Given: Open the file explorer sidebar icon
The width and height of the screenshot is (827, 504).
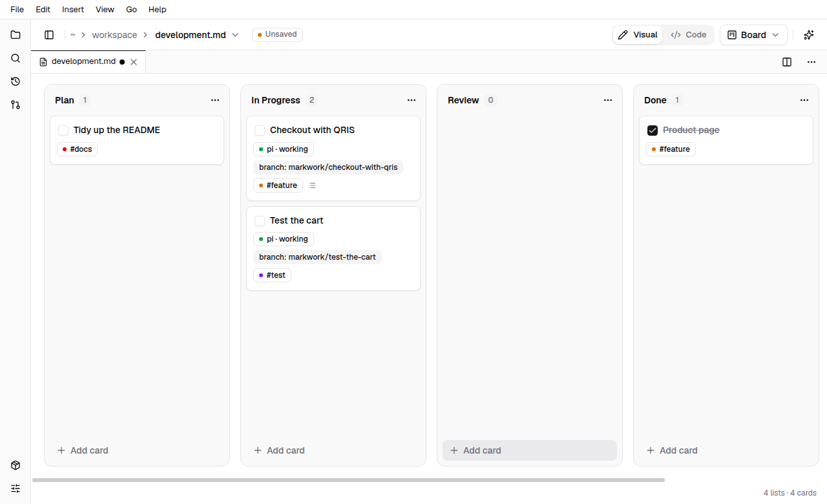Looking at the screenshot, I should tap(16, 35).
